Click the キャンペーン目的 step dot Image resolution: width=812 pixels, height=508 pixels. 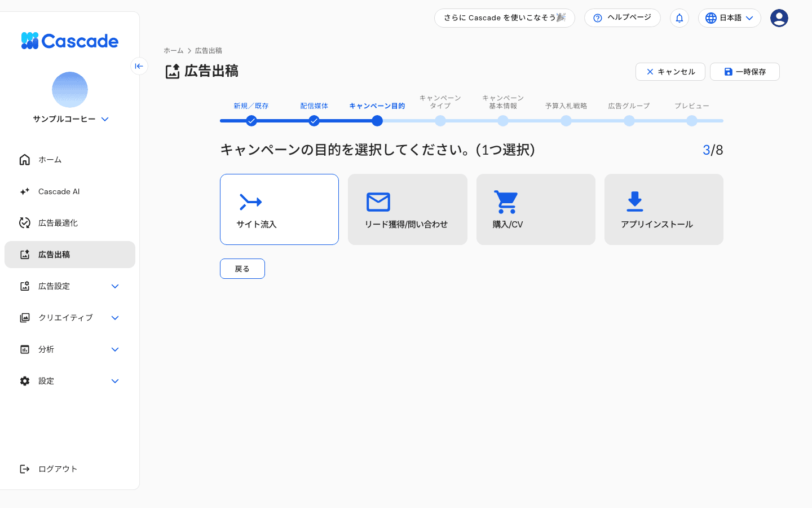click(x=377, y=121)
